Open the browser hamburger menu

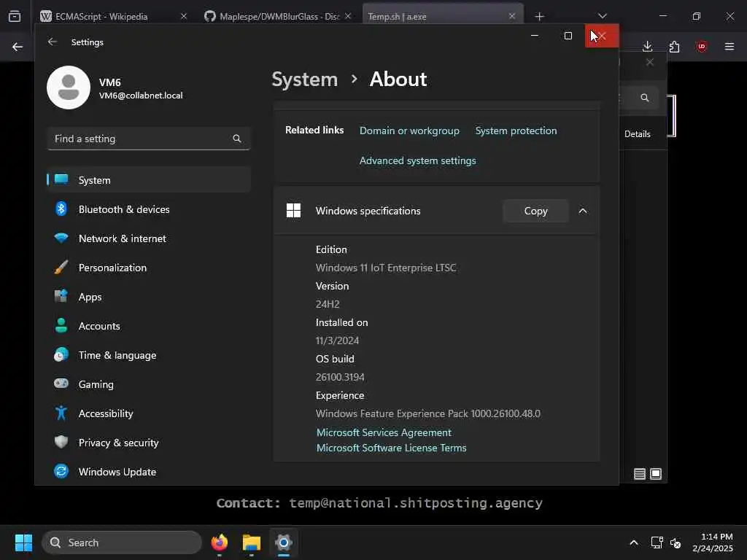(x=729, y=47)
